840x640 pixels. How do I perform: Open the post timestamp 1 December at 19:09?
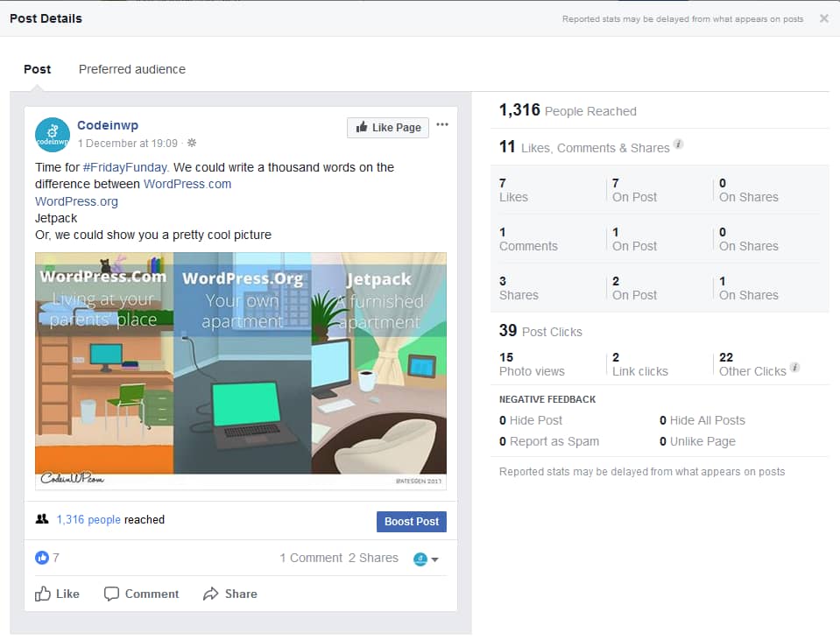[128, 143]
